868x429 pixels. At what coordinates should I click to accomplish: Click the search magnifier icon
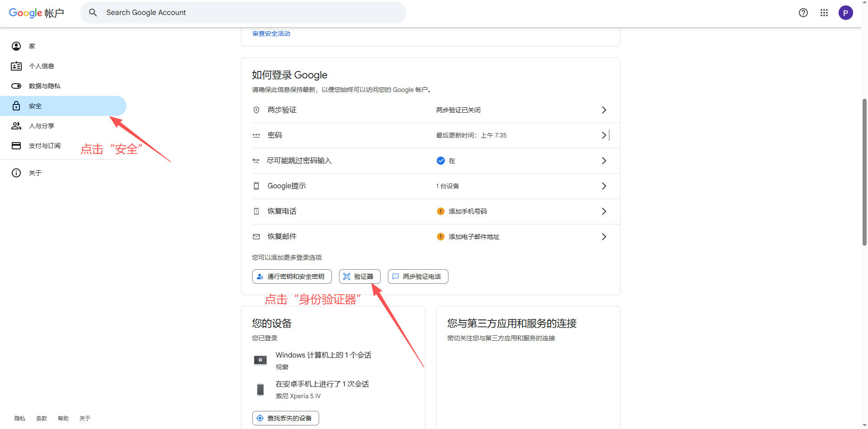pos(93,12)
